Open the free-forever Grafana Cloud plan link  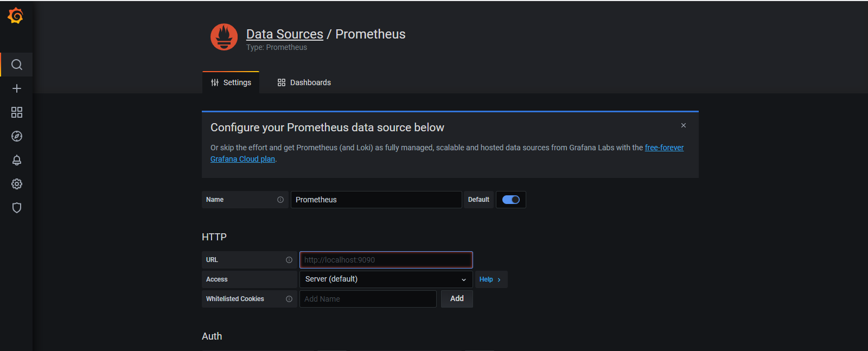pos(664,148)
